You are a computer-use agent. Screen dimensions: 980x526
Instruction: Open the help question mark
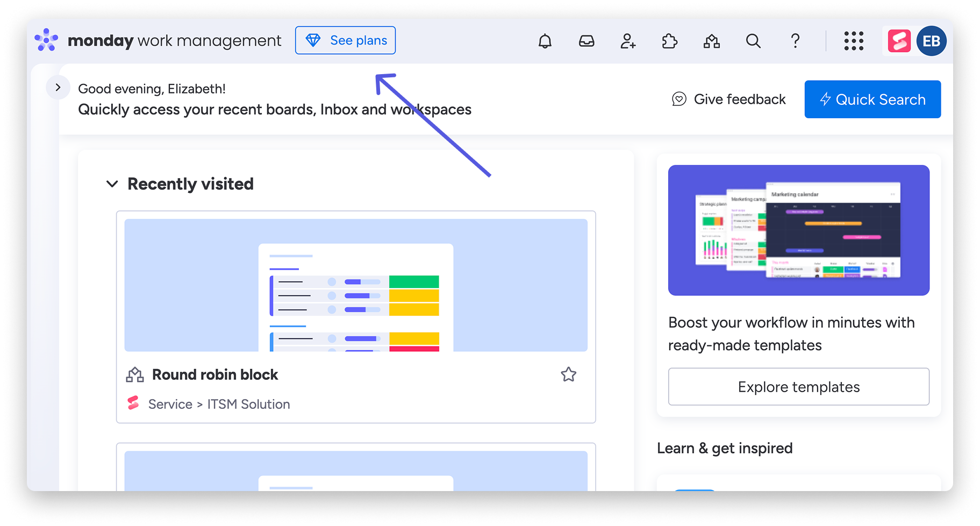795,41
